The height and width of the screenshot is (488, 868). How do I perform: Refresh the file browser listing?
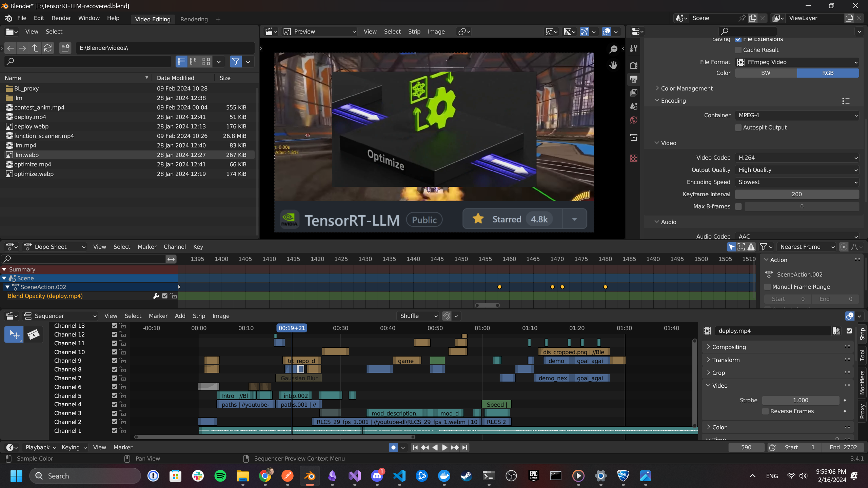(x=48, y=48)
